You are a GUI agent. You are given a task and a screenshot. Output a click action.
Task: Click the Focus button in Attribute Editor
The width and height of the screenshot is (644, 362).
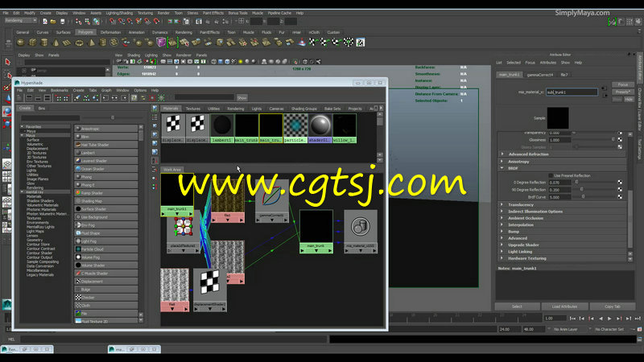622,84
